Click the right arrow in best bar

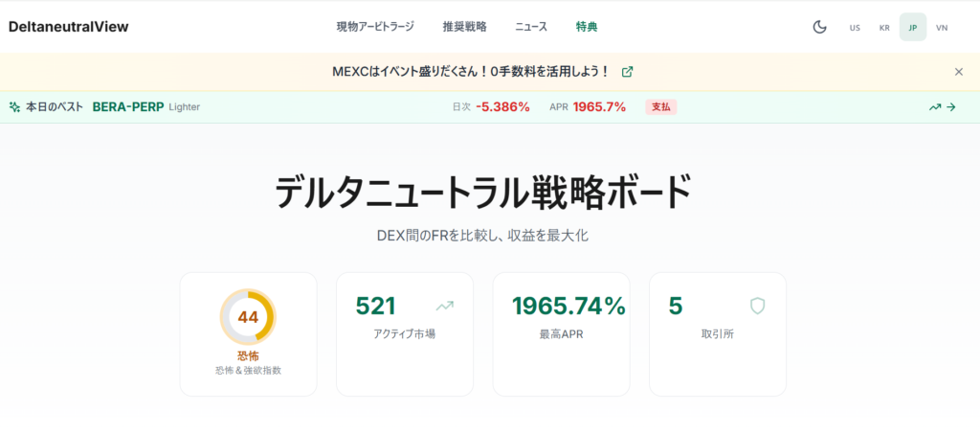[x=951, y=107]
